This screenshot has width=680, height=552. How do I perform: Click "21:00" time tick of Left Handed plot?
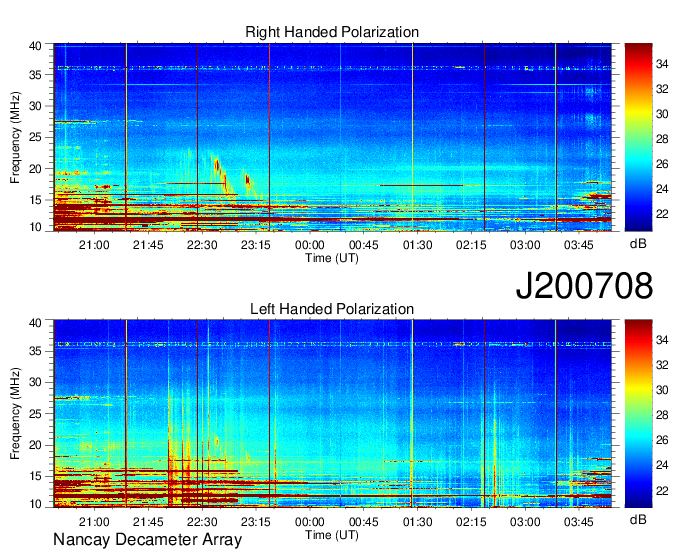pyautogui.click(x=94, y=521)
